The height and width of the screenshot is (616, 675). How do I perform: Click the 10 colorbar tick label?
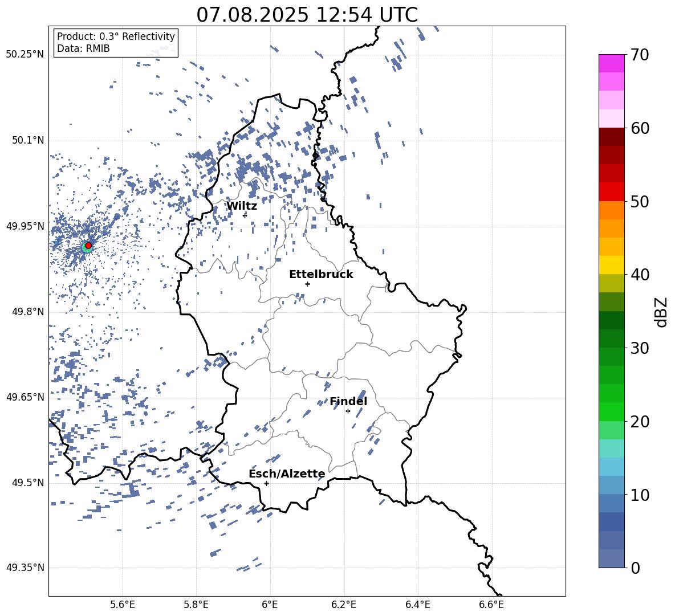[x=640, y=495]
